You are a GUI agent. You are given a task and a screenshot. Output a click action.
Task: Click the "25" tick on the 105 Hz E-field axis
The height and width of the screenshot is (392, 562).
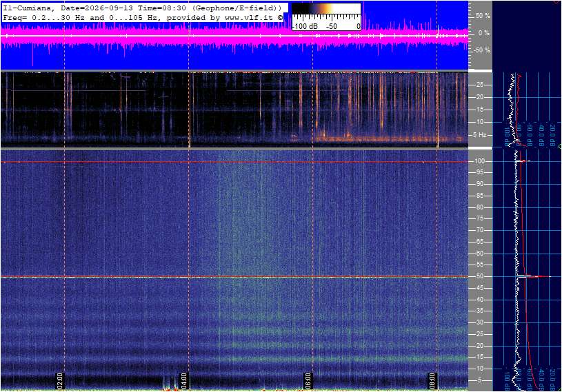480,334
